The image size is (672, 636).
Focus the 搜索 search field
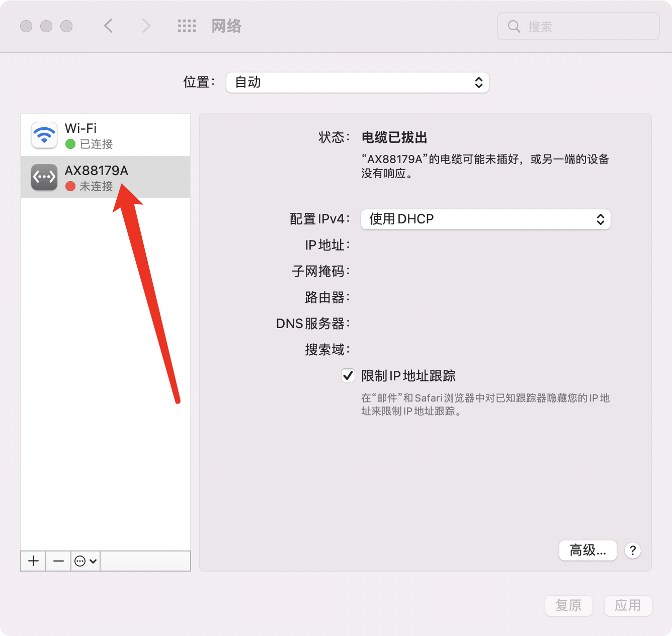coord(578,26)
